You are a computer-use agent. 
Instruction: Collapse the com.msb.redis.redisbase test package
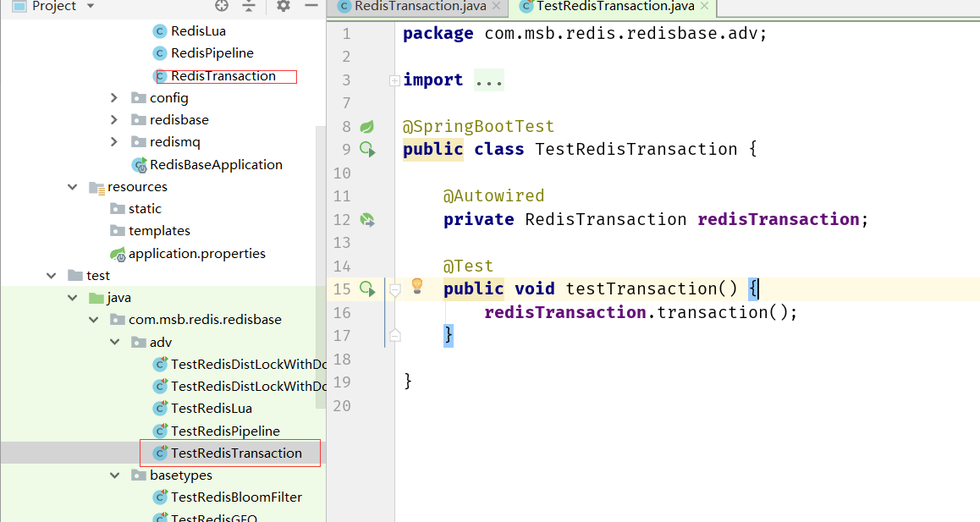coord(94,320)
